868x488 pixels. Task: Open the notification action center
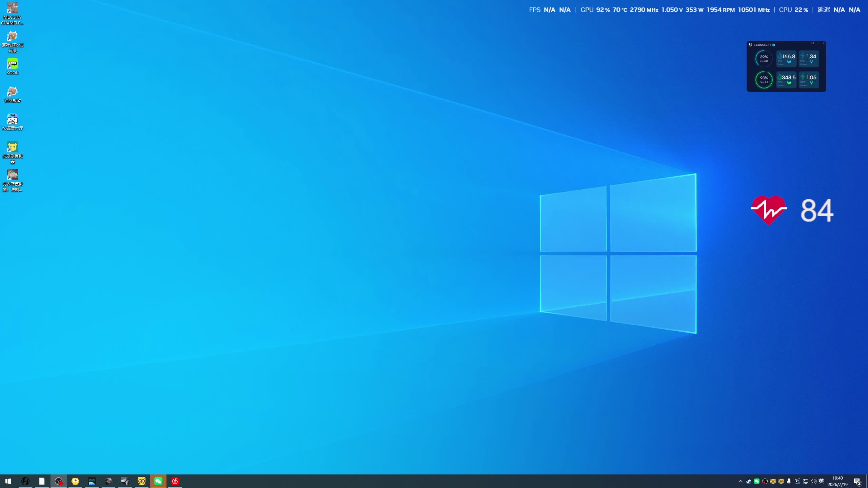[857, 481]
